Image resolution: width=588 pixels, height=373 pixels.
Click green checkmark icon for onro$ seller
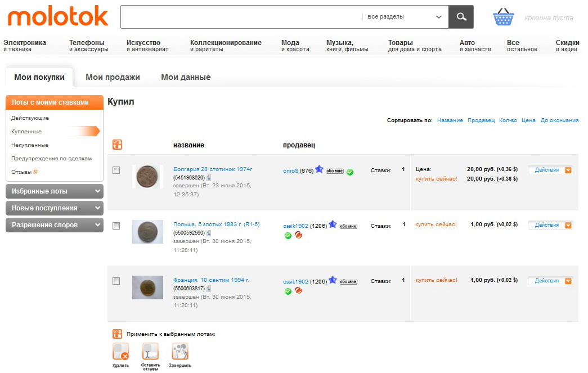350,172
